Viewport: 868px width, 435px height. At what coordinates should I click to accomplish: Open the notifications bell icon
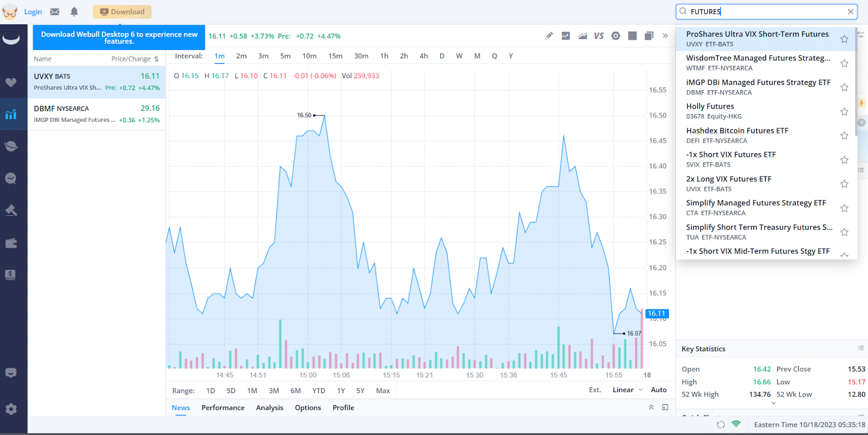tap(74, 11)
